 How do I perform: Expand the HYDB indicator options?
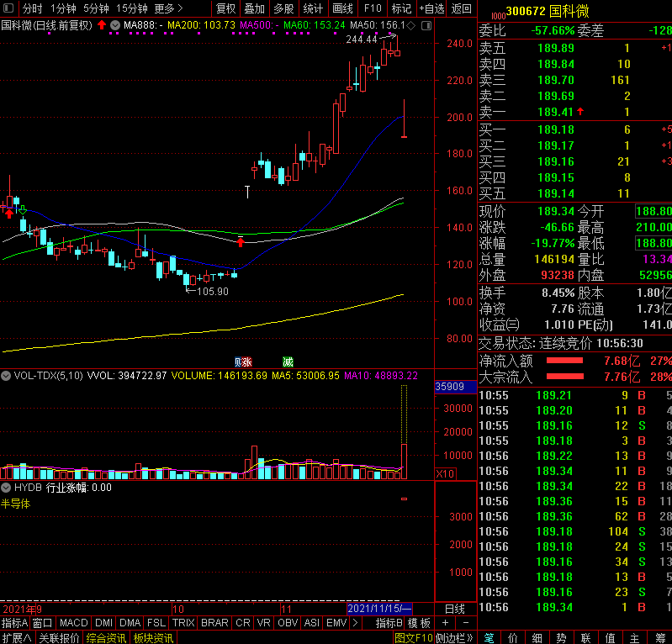click(6, 487)
